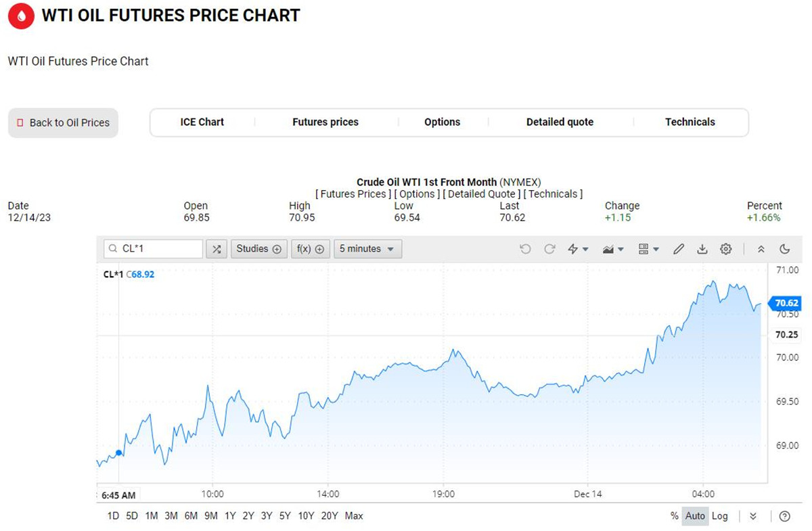Open the Technicals tab
This screenshot has height=531, width=812.
690,122
